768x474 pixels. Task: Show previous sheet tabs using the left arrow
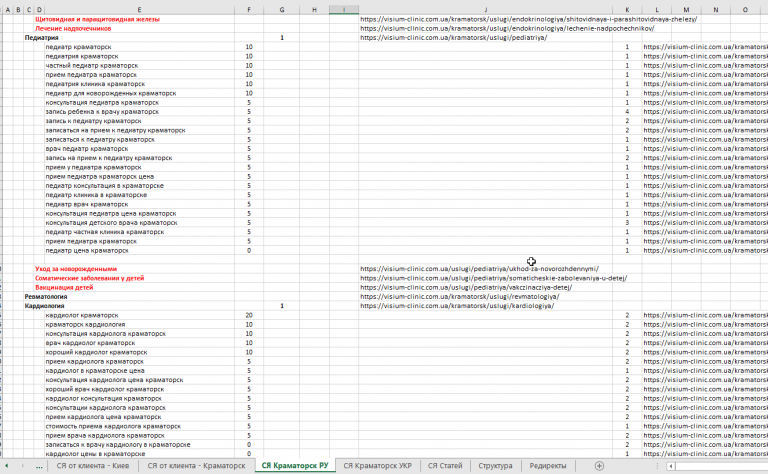coord(7,466)
